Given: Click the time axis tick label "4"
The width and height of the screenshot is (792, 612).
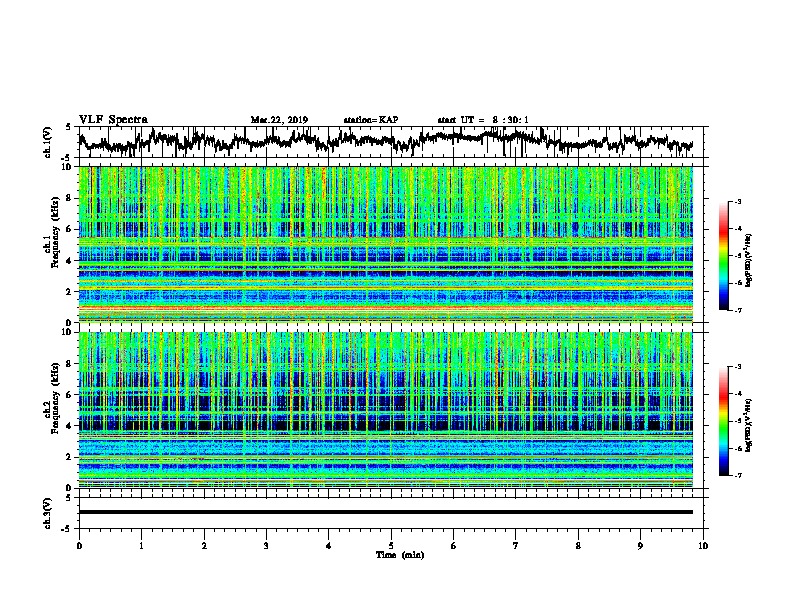Looking at the screenshot, I should 328,546.
